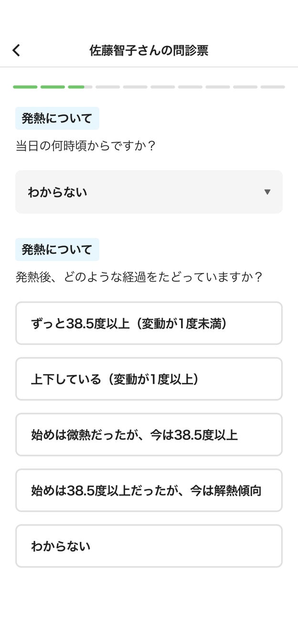Select 始めは微熱だったが、今は38.5度以上

(149, 435)
